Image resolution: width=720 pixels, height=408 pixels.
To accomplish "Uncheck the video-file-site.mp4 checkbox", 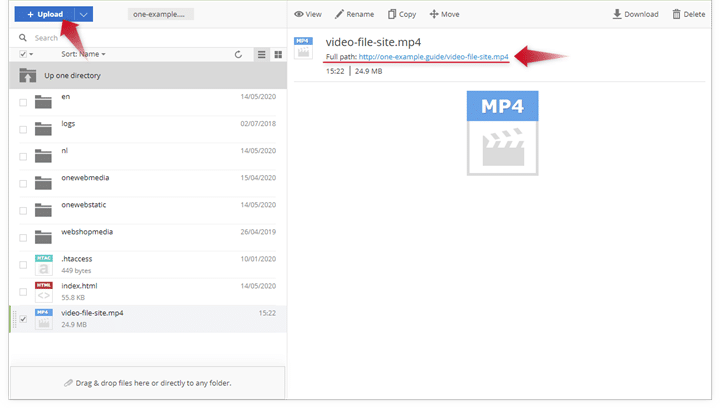I will (x=23, y=319).
